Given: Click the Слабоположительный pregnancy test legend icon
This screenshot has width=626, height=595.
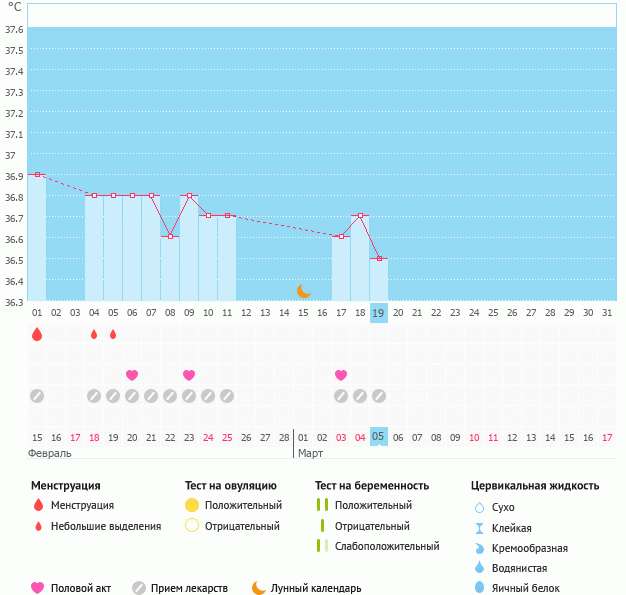Looking at the screenshot, I should click(322, 546).
